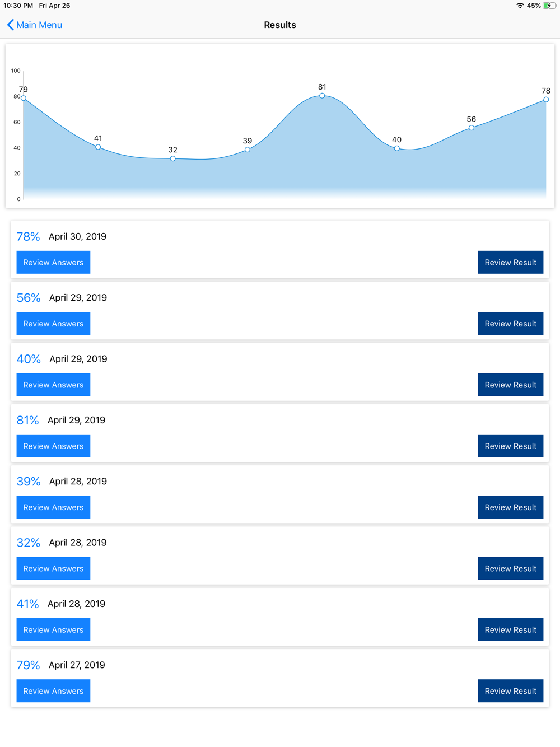Open Review Result for the 41% attempt
This screenshot has height=747, width=560.
(510, 630)
